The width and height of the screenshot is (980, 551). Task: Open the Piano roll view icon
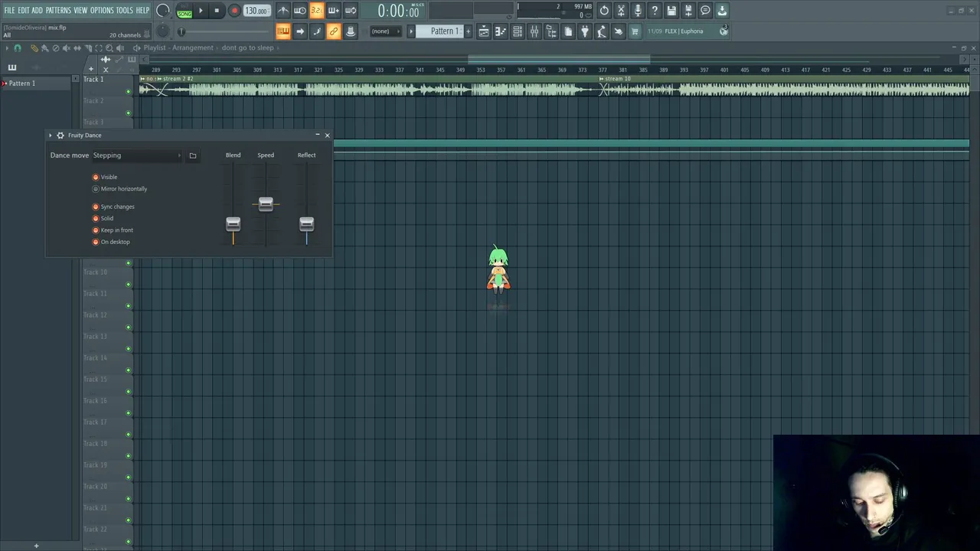coord(501,31)
